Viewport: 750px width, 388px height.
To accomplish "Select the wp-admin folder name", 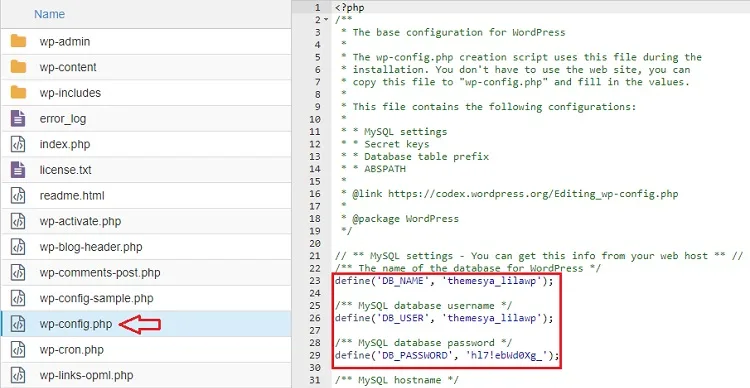I will pyautogui.click(x=65, y=42).
